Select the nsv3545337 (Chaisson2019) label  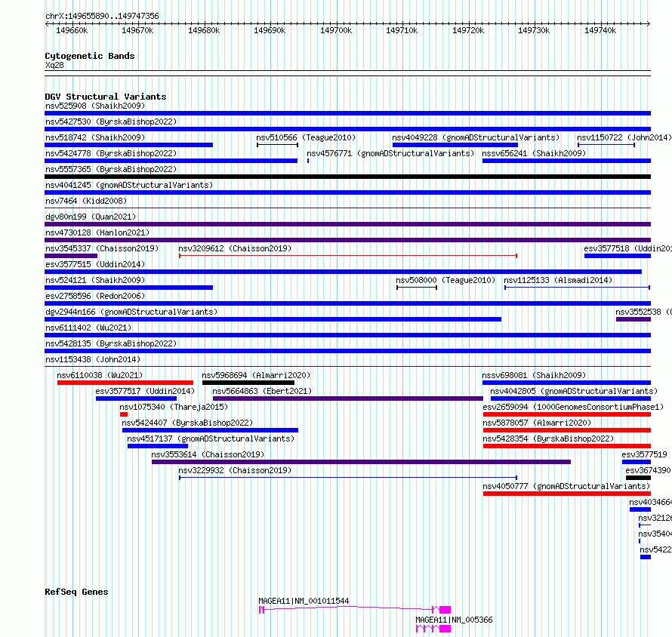(x=102, y=248)
